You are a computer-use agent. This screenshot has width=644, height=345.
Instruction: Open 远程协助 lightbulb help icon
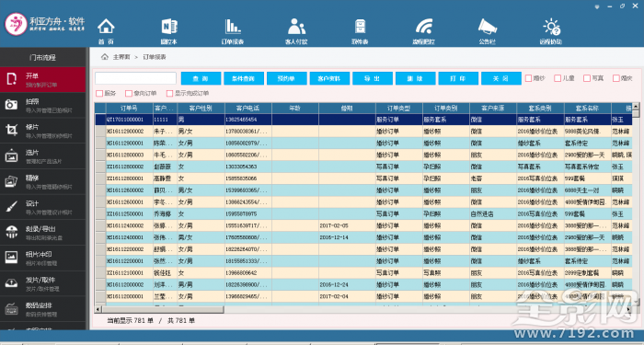pos(551,27)
